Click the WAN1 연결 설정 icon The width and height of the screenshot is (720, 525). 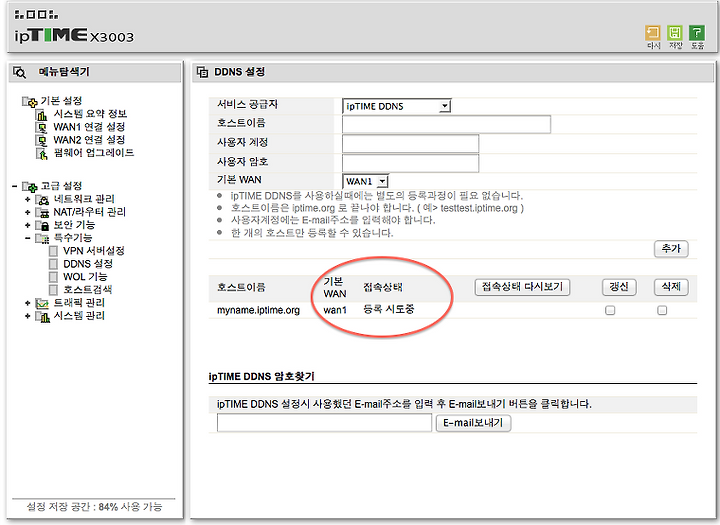click(42, 127)
